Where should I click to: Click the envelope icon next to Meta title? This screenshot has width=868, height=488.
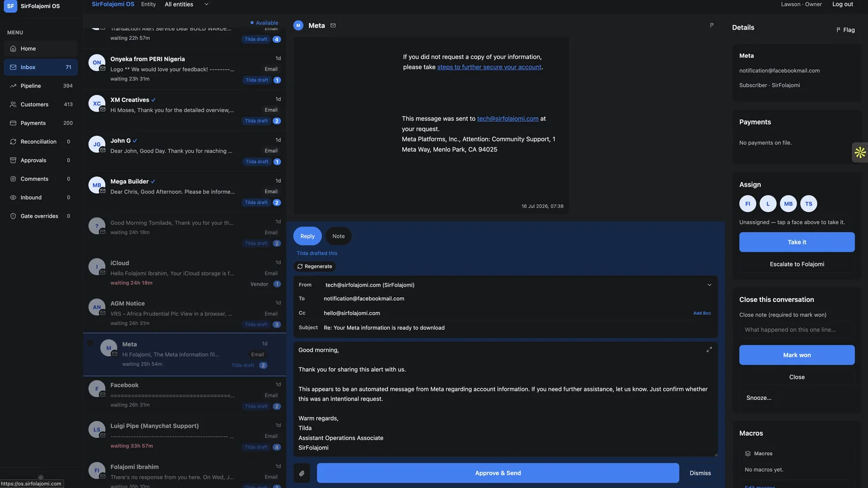333,25
